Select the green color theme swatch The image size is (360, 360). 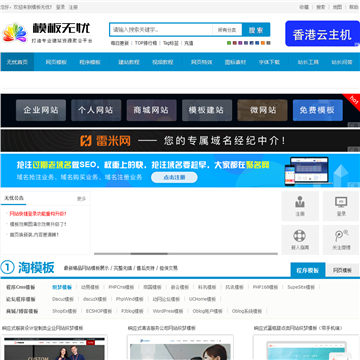[x=229, y=43]
